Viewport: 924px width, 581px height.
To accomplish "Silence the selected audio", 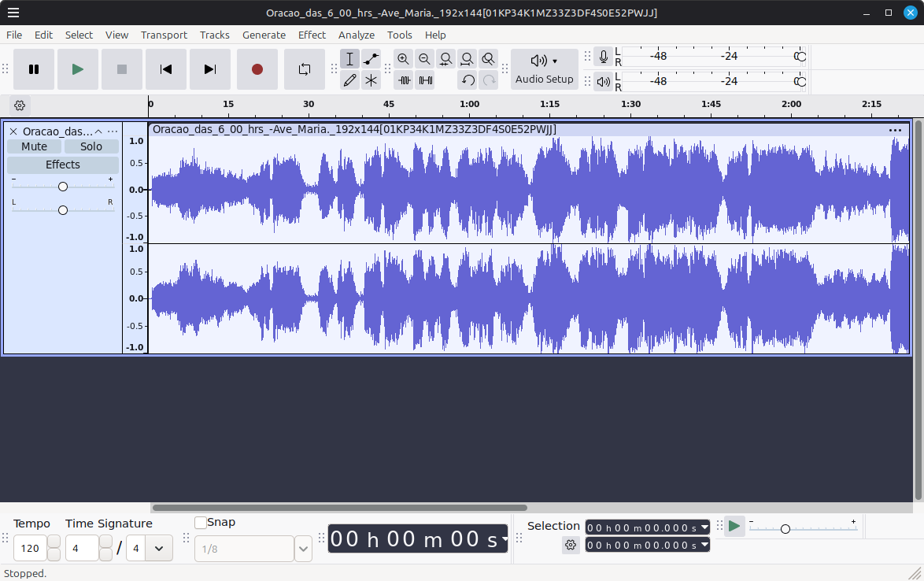I will [x=423, y=80].
